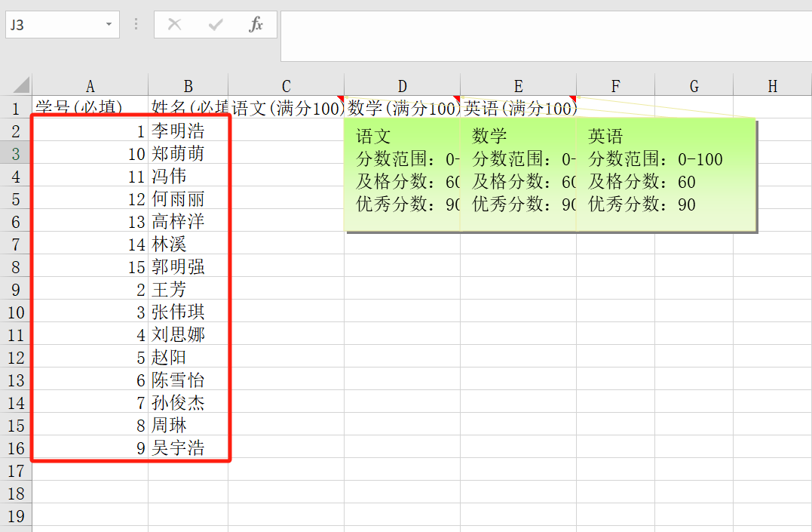Select column A header
The height and width of the screenshot is (532, 812).
pos(90,86)
